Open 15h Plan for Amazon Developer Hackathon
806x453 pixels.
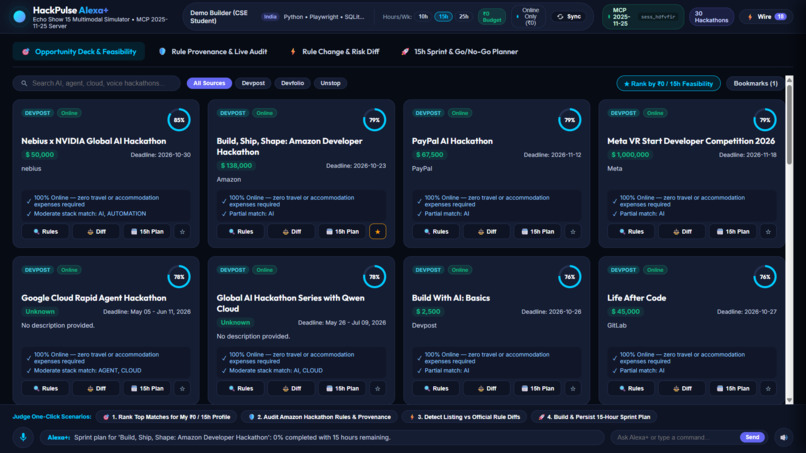pos(342,231)
